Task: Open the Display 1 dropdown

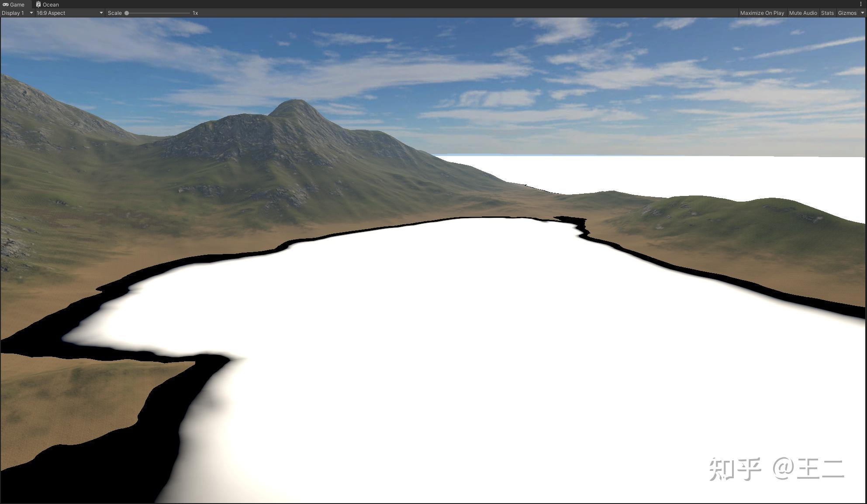Action: click(x=17, y=13)
